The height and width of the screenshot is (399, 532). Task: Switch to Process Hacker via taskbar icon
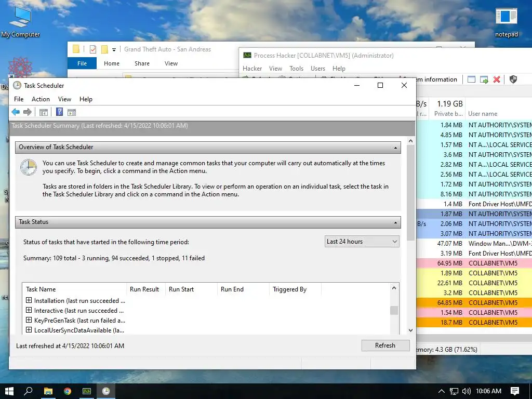point(87,391)
